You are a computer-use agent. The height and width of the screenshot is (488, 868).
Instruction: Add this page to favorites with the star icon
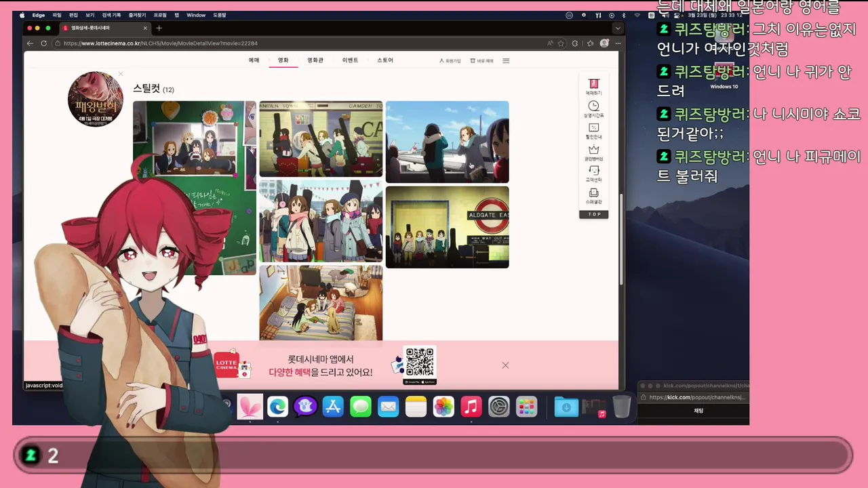click(561, 43)
